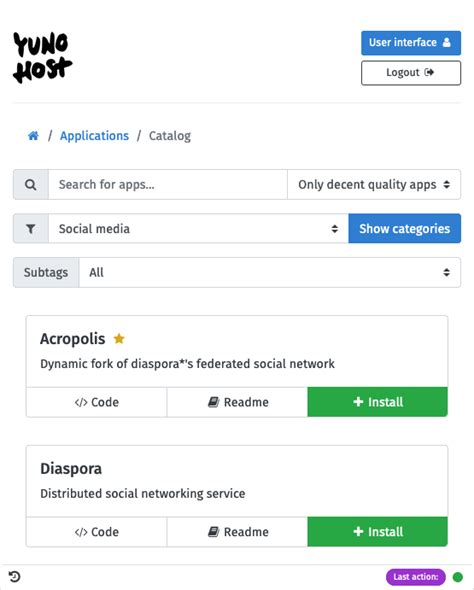Expand the Social media category dropdown
The width and height of the screenshot is (474, 590).
tap(198, 229)
